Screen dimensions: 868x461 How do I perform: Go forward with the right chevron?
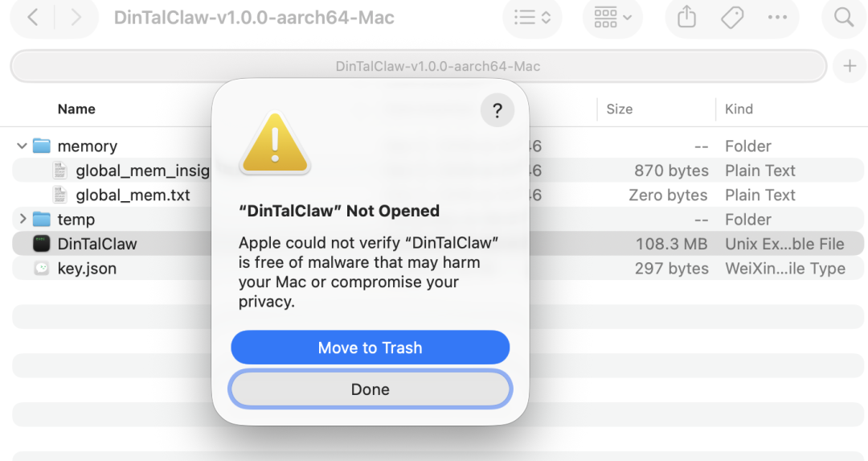pyautogui.click(x=76, y=17)
